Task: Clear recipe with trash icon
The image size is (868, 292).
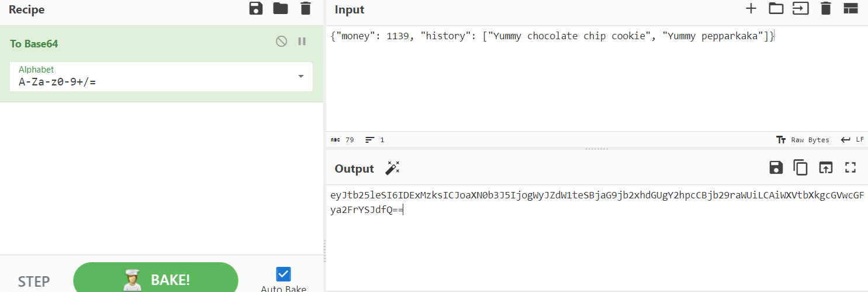Action: [x=306, y=9]
